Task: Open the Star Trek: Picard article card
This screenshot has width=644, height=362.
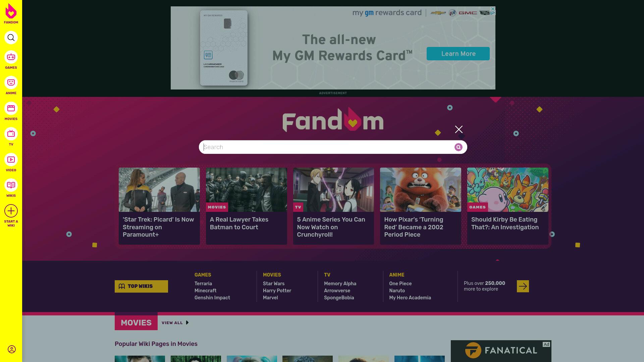Action: point(159,206)
